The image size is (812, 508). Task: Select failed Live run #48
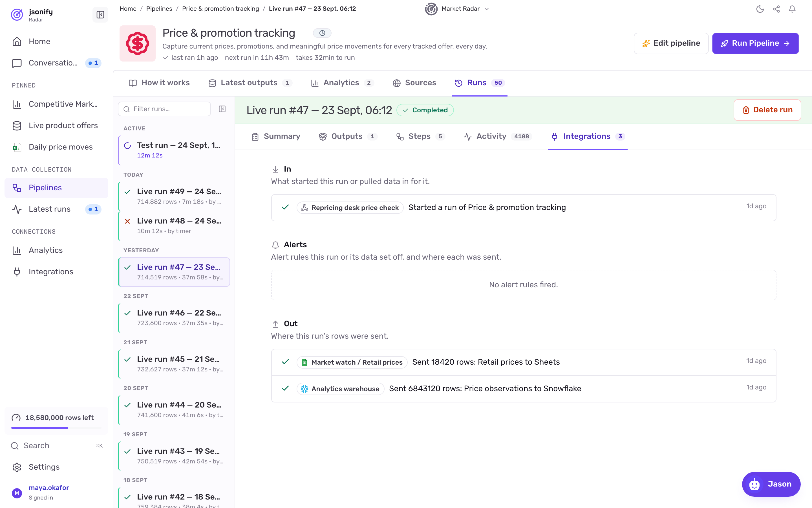tap(174, 226)
